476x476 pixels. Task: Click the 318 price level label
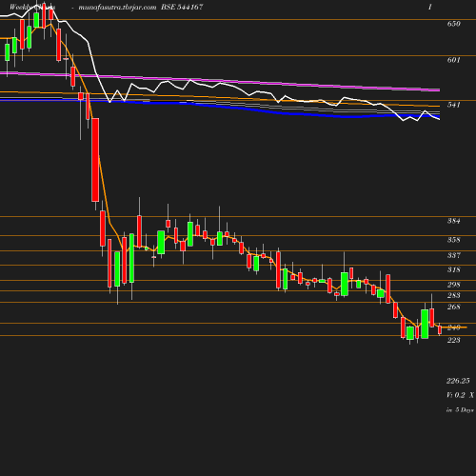point(453,269)
